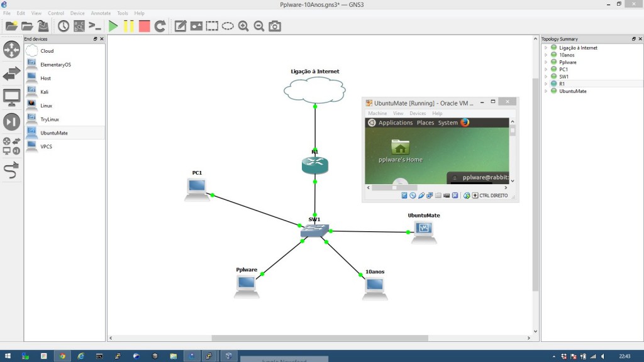Click the Reload all devices icon
Image resolution: width=644 pixels, height=362 pixels.
coord(160,26)
